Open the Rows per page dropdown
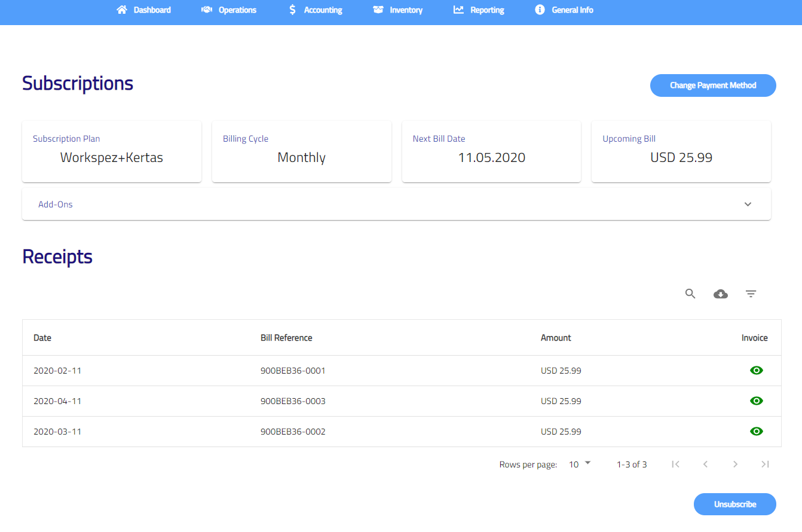802x532 pixels. (580, 464)
